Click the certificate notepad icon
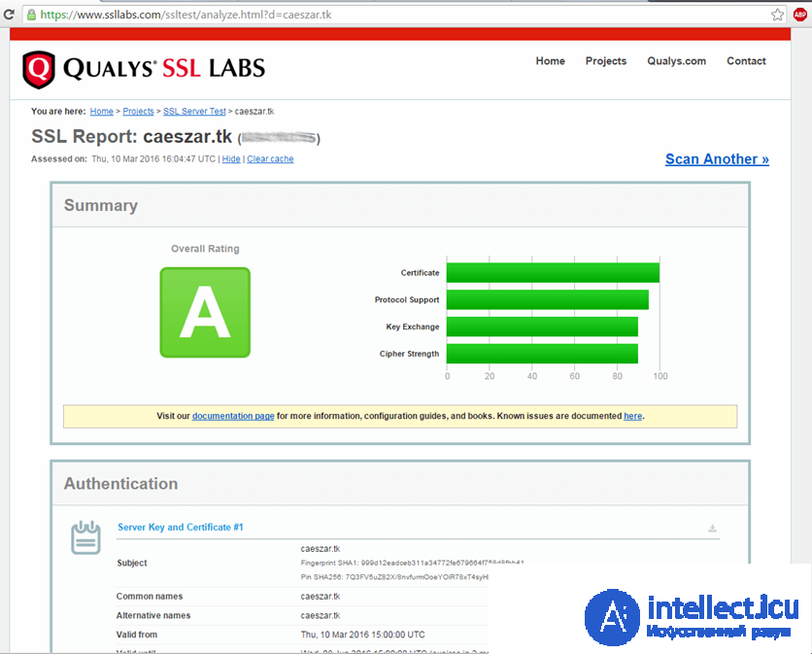 point(86,538)
